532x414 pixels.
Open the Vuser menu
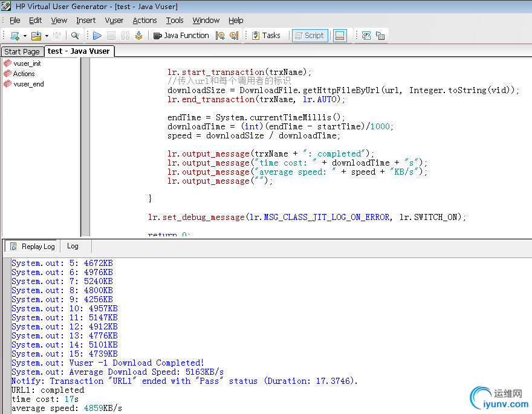click(114, 21)
